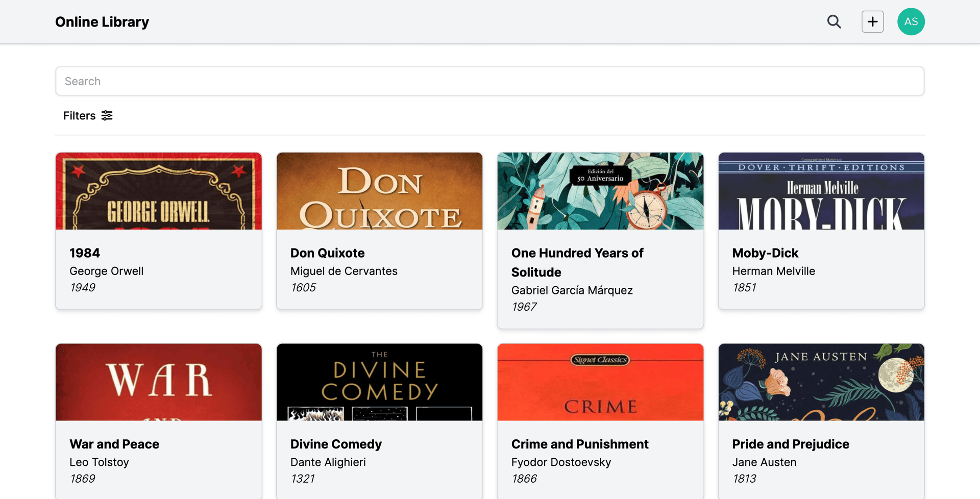Viewport: 980px width, 499px height.
Task: Click the War and Peace title
Action: tap(114, 444)
